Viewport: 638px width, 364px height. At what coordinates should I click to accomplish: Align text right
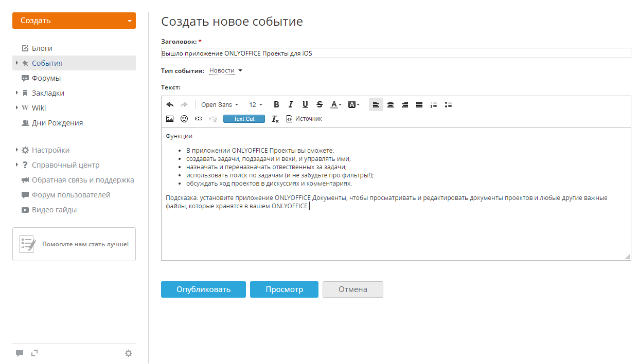[405, 104]
